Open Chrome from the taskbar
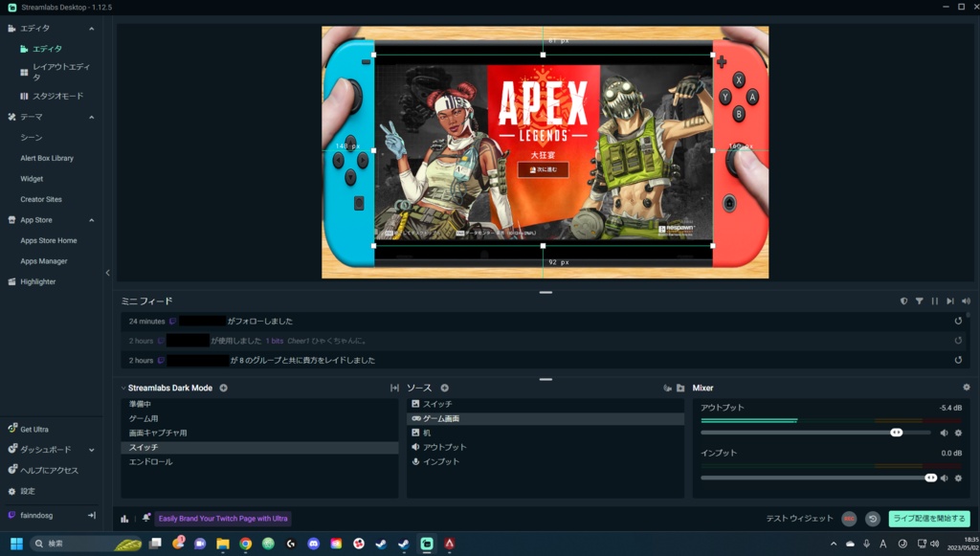Screen dimensions: 980x556 tap(246, 544)
